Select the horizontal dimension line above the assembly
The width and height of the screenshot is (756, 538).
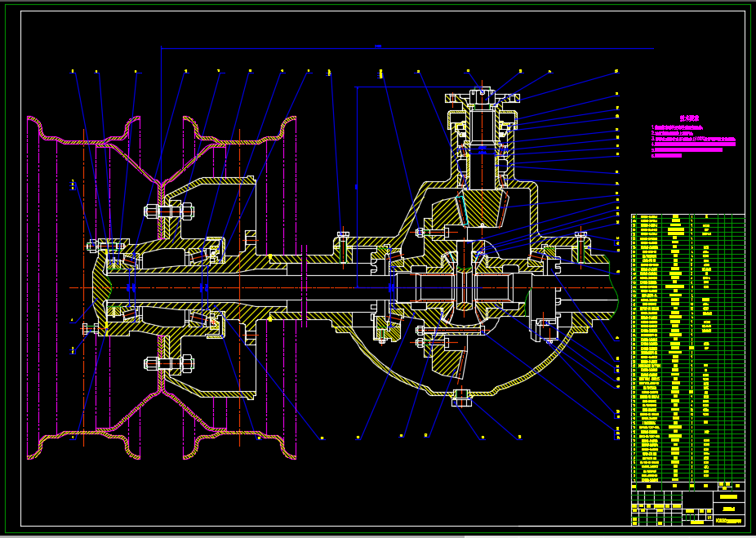pyautogui.click(x=380, y=47)
